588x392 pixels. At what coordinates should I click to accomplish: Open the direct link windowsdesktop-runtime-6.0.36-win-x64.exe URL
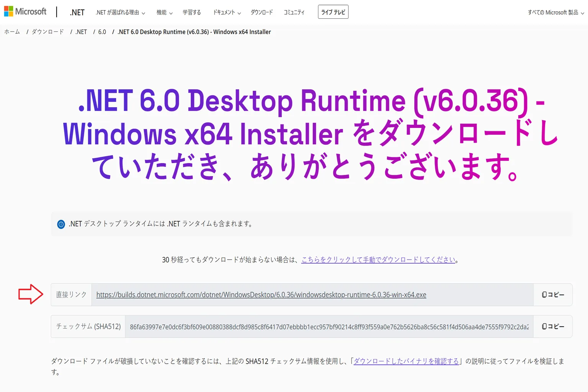click(x=261, y=295)
